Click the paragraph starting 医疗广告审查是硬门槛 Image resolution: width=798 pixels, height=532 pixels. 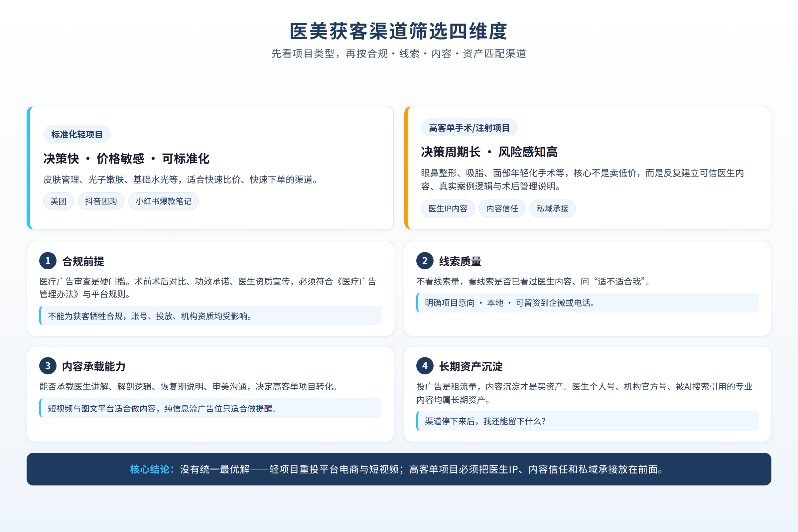click(x=207, y=288)
